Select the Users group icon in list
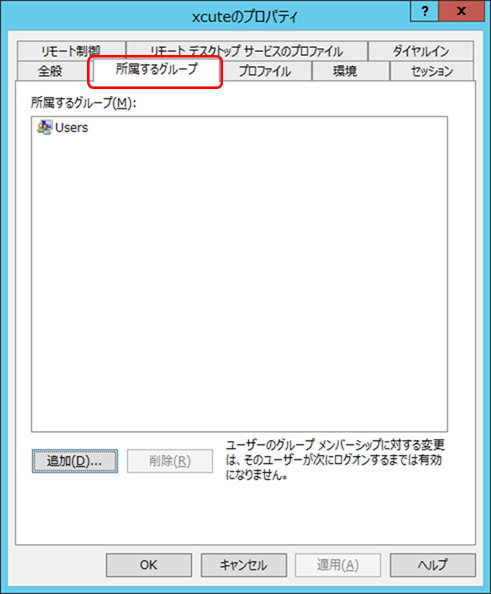The image size is (491, 594). 44,128
